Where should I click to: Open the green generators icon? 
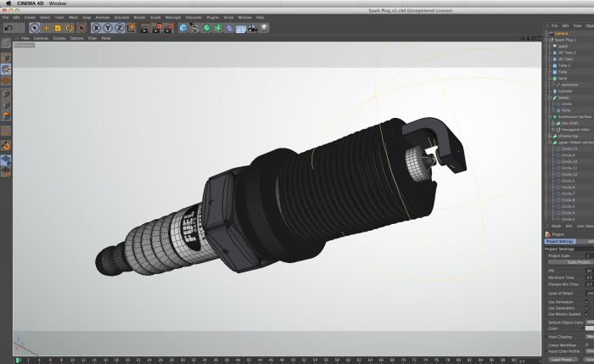point(206,28)
